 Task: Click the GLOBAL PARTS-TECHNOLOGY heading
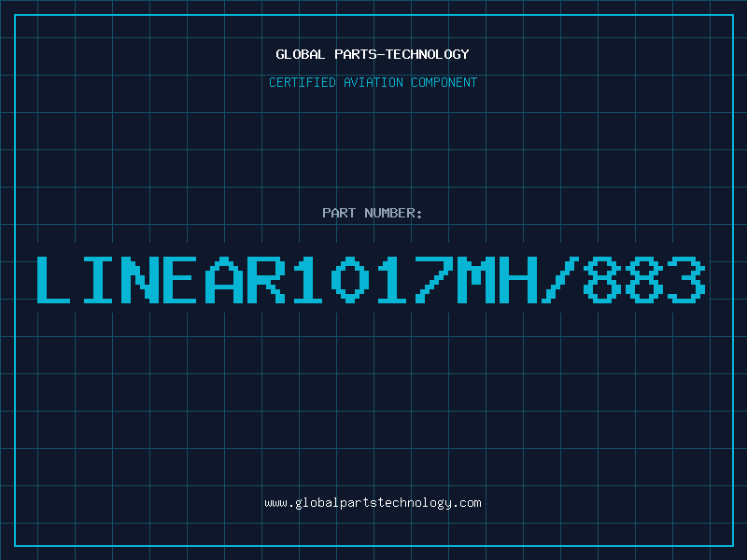click(x=373, y=54)
